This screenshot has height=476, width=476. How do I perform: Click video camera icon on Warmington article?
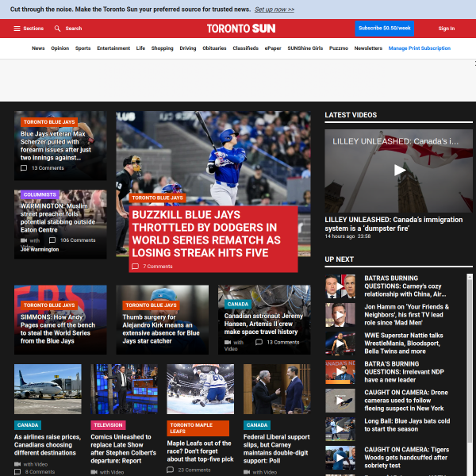point(24,240)
